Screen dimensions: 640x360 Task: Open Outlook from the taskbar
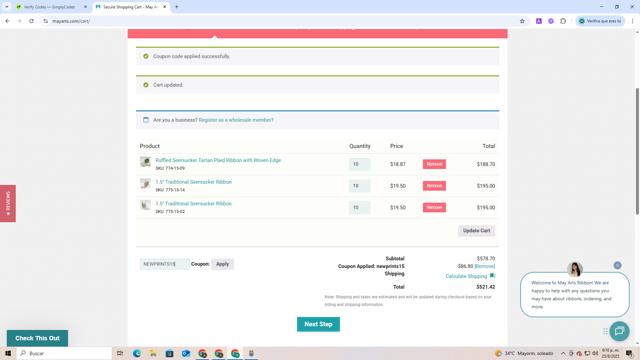[x=186, y=353]
